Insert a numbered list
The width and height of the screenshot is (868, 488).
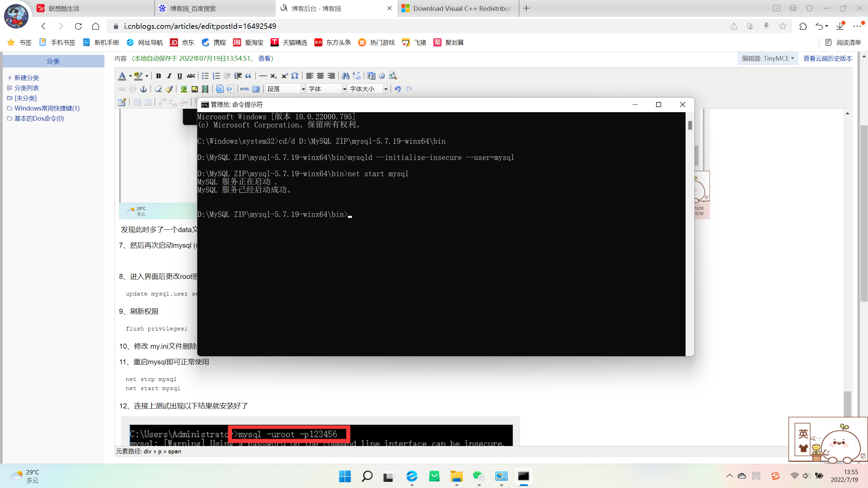coord(216,76)
